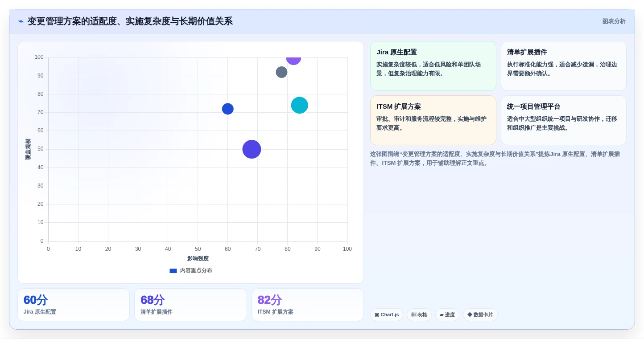
Task: Open the Jira 原生配置 card
Action: tap(433, 66)
